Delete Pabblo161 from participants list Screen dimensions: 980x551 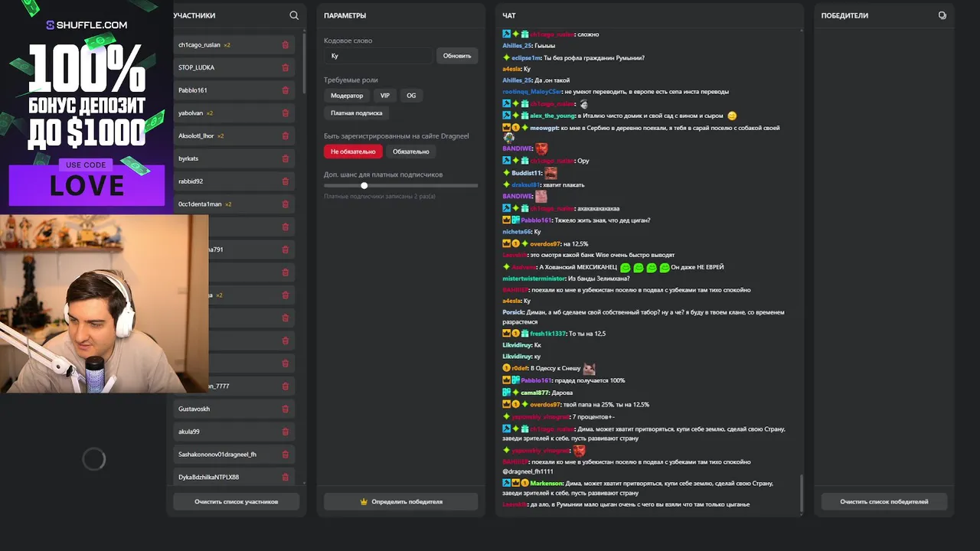pos(286,90)
